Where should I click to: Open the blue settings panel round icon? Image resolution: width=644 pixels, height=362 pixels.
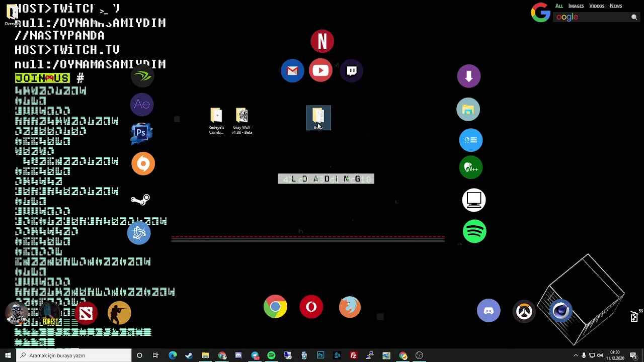point(471,140)
